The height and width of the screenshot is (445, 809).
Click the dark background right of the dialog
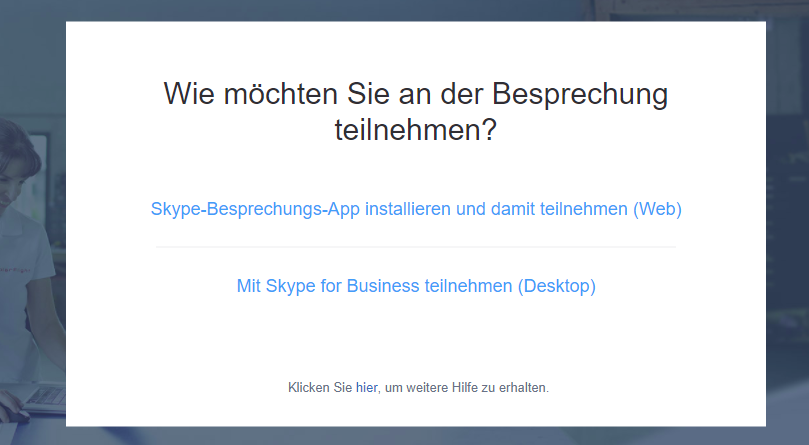click(x=787, y=222)
